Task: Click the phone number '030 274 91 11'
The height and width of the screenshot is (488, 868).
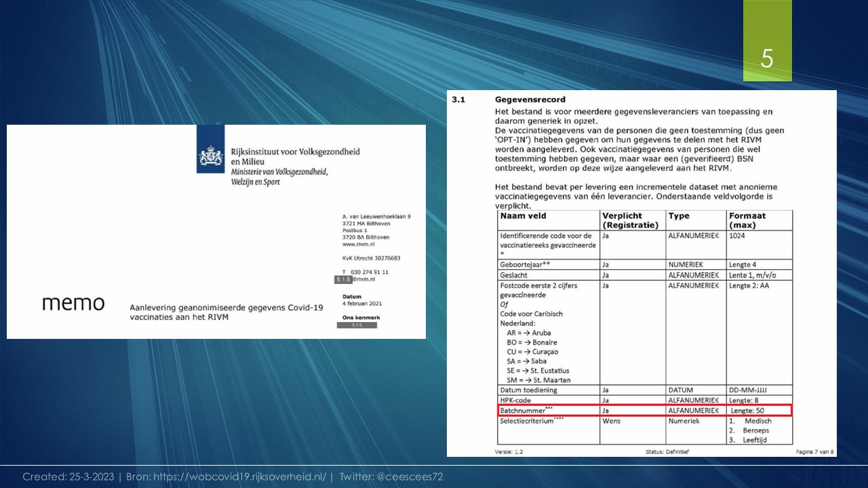Action: coord(370,272)
